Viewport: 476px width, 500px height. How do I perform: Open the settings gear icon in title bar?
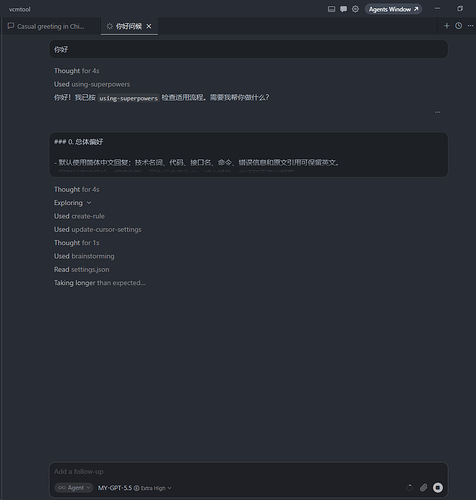355,9
